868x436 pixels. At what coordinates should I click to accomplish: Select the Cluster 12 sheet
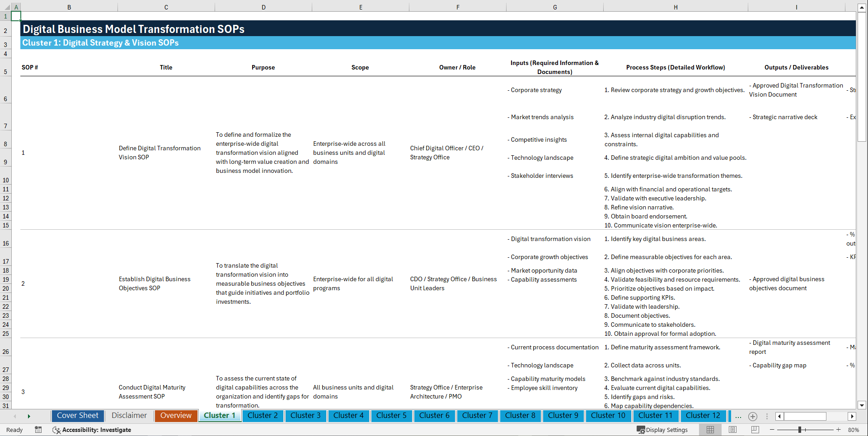pos(703,416)
